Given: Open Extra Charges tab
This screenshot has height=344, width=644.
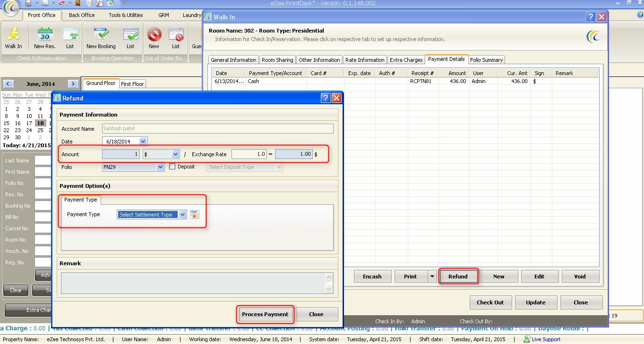Looking at the screenshot, I should coord(406,60).
